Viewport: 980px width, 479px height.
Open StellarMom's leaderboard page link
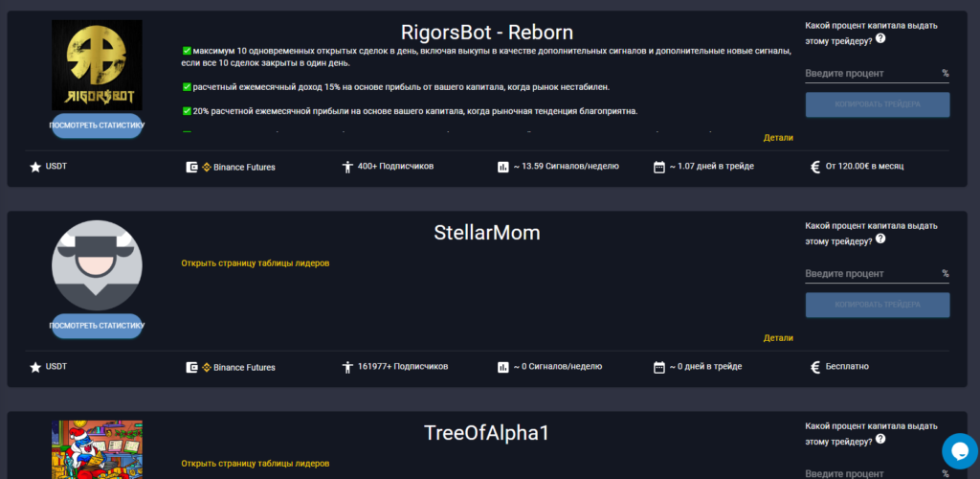click(x=256, y=262)
